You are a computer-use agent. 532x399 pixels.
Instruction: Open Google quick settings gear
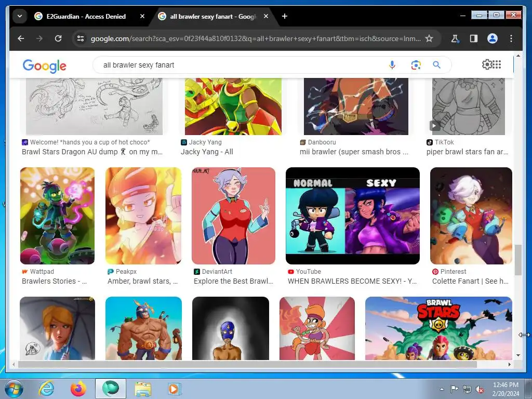click(x=487, y=64)
